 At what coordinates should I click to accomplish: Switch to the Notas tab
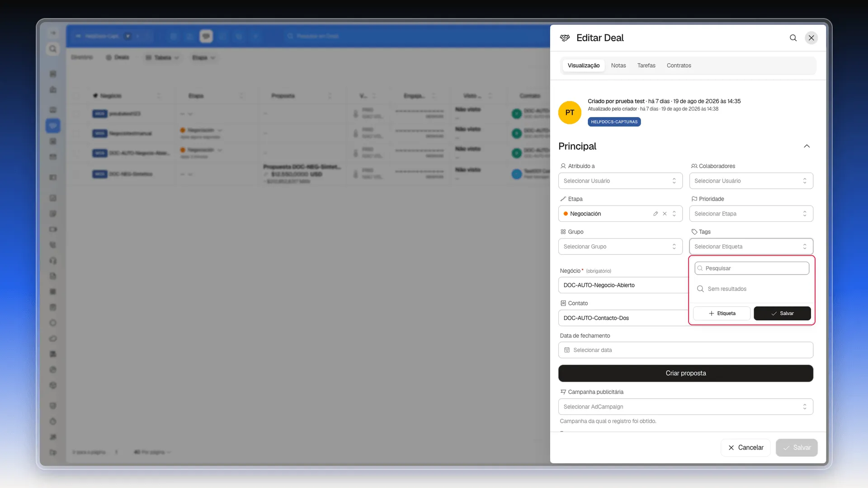(618, 66)
